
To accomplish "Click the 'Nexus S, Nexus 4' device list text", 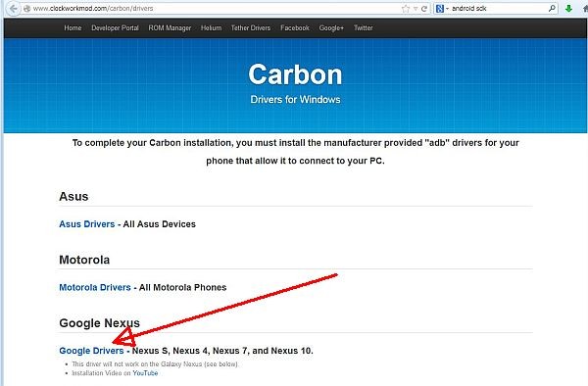I will [222, 351].
